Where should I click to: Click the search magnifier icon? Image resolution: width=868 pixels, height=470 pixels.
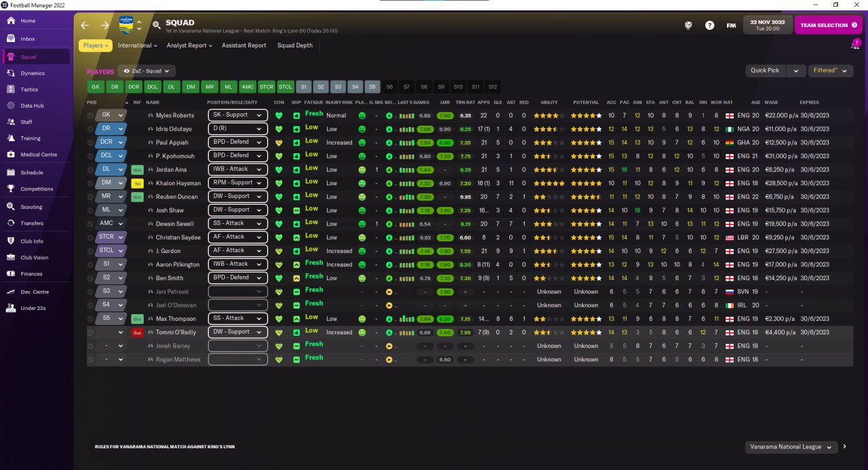click(x=157, y=26)
